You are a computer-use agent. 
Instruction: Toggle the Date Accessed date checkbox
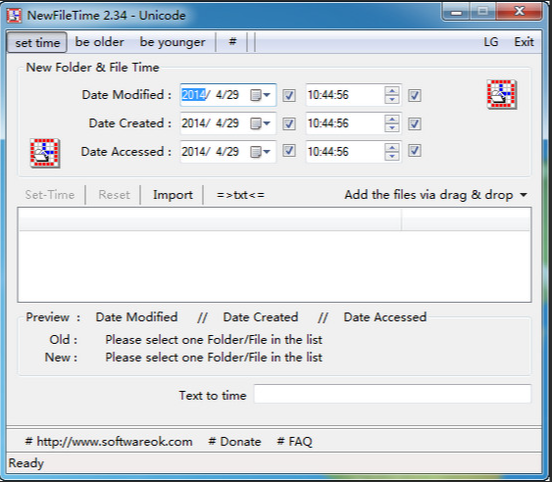pos(289,151)
